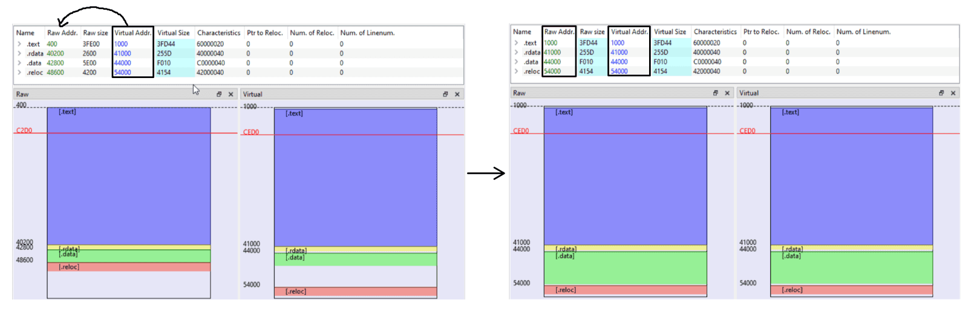Screen dimensions: 980x314
Task: Float the Virtual panel in the left screenshot
Action: 445,94
